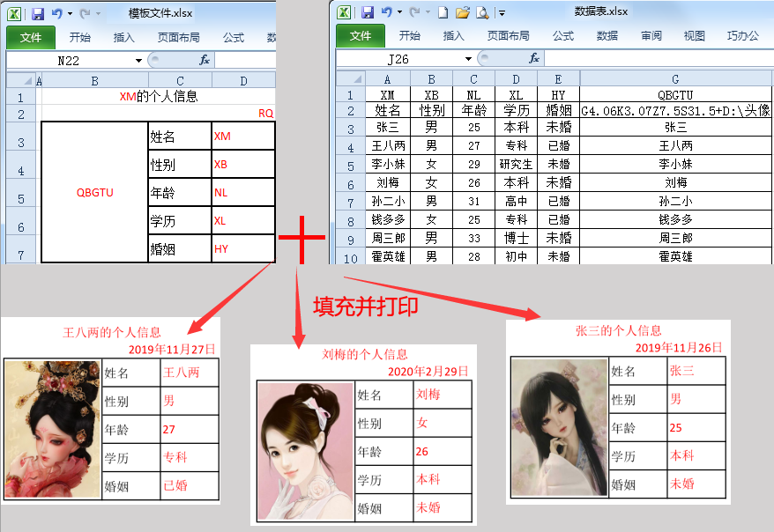The height and width of the screenshot is (532, 774).
Task: Select the G2 cell with image path text
Action: 675,110
